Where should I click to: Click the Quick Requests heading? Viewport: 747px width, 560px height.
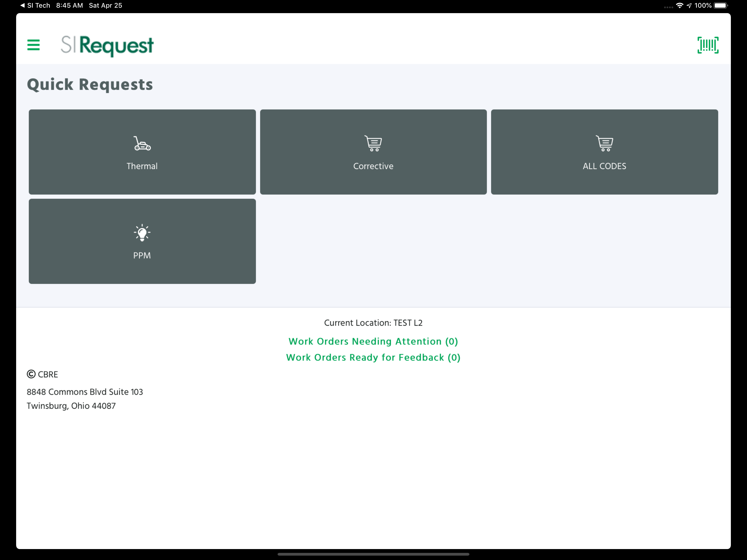90,85
